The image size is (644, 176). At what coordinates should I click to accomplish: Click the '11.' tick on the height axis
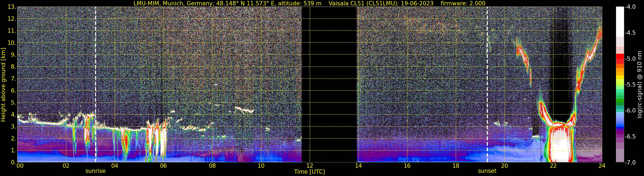coord(12,31)
